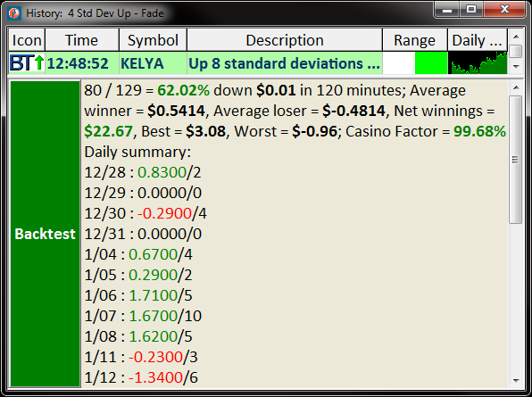
Task: Sort by the Symbol column header
Action: 153,40
